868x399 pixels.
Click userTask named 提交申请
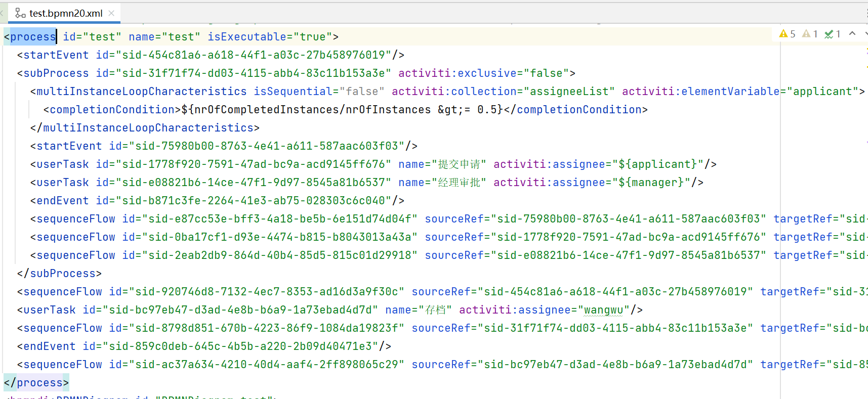click(373, 164)
